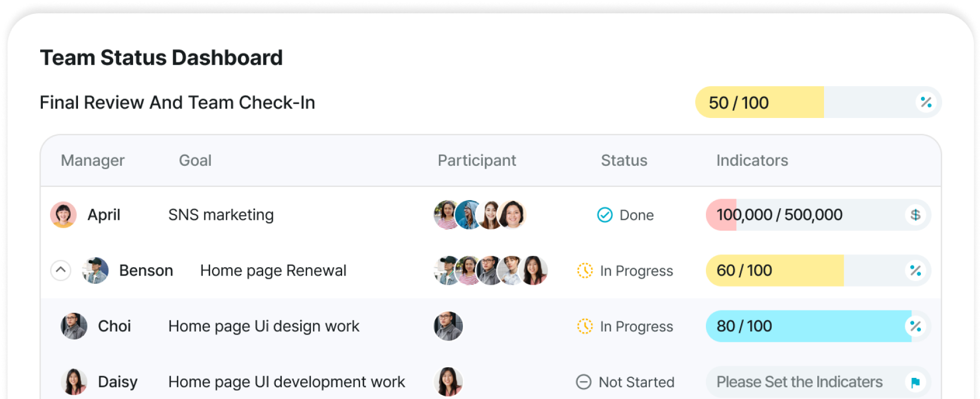Viewport: 980px width, 399px height.
Task: Click the Indicators column header
Action: (x=752, y=160)
